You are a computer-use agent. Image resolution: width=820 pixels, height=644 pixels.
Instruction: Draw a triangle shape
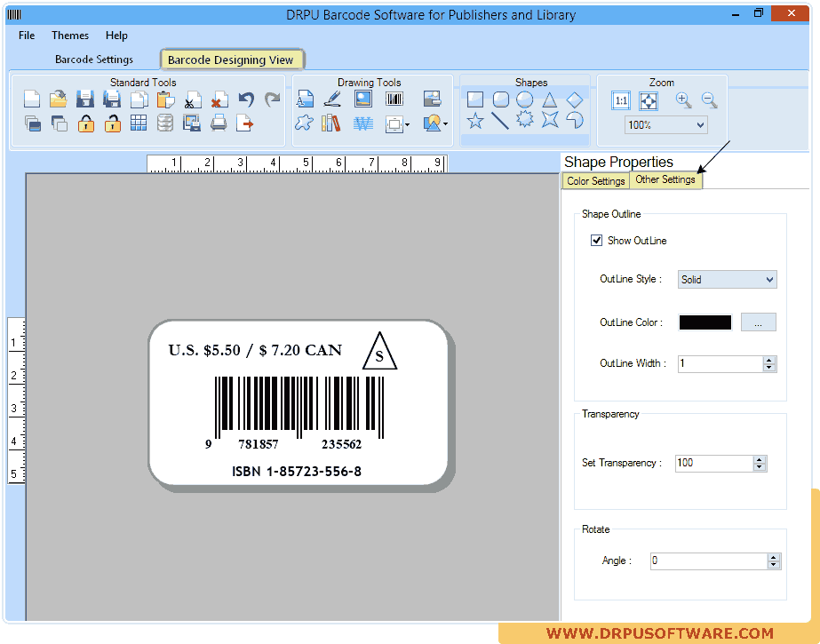click(x=549, y=99)
